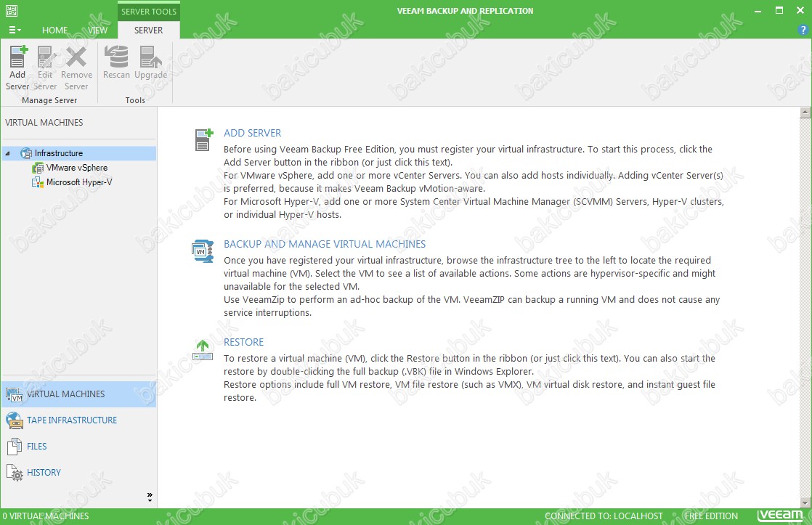This screenshot has width=812, height=525.
Task: Open the help question mark icon
Action: point(803,30)
